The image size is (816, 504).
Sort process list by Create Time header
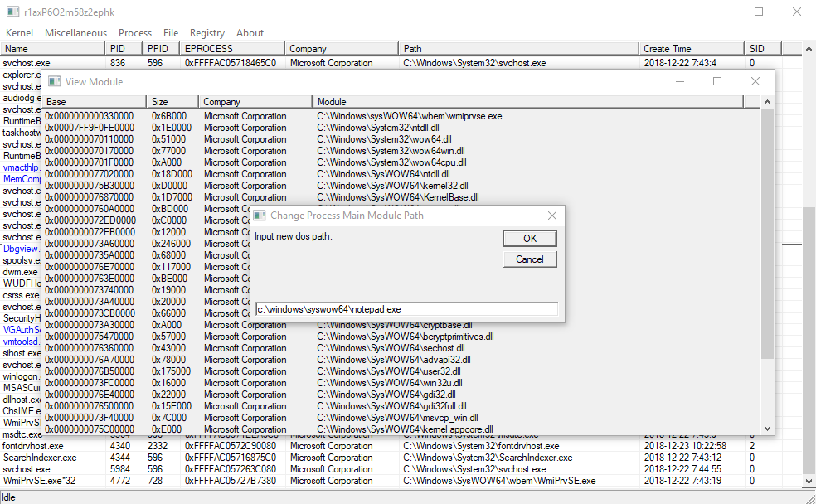point(691,48)
